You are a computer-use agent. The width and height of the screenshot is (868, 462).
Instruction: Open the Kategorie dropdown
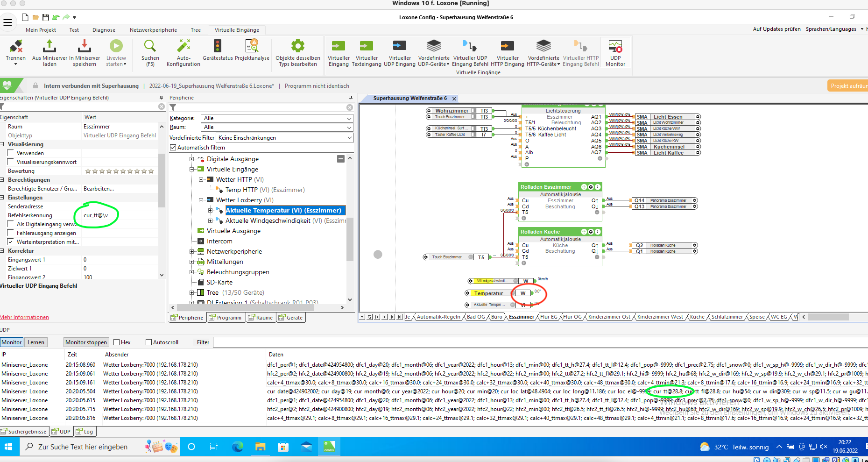[x=277, y=118]
